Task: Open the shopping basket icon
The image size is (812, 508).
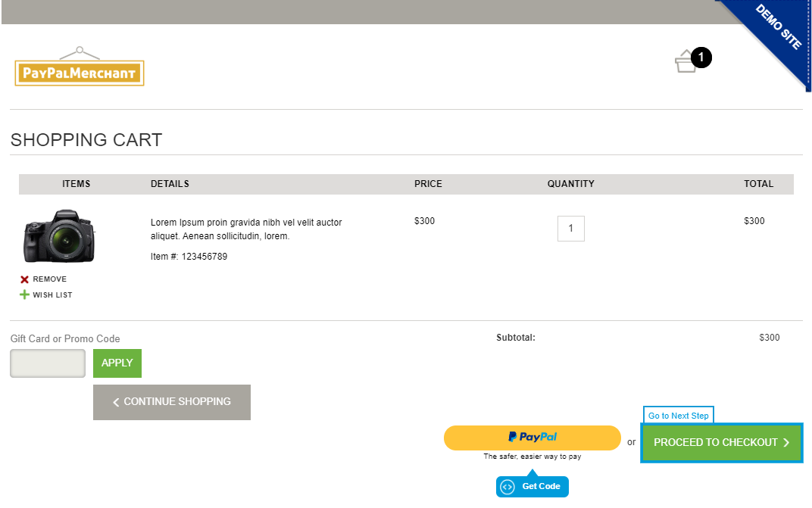Action: (x=685, y=61)
